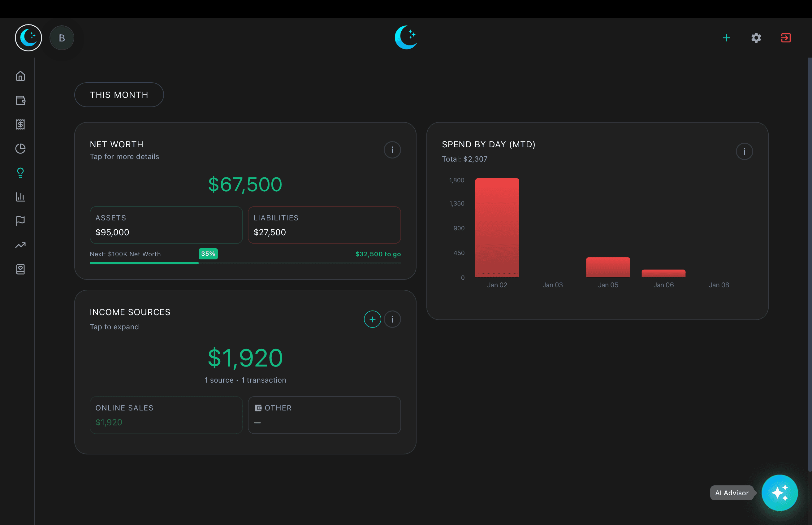View spending breakdown with the pie chart icon
Viewport: 812px width, 525px height.
coord(20,148)
